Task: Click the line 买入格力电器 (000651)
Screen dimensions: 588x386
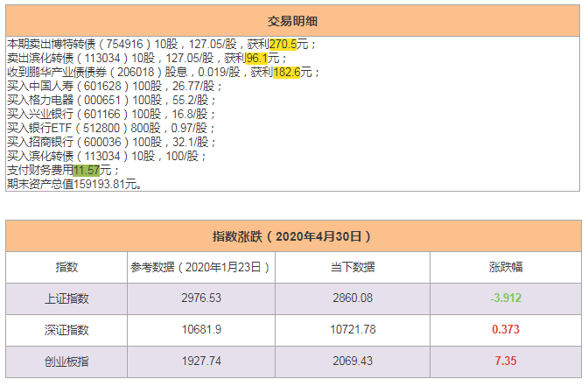Action: click(111, 100)
